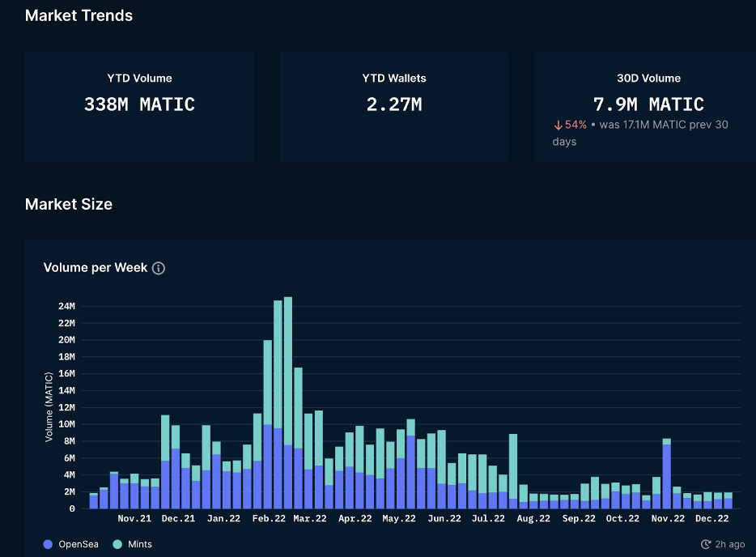Select the YTD Volume card
The height and width of the screenshot is (557, 756).
tap(139, 106)
